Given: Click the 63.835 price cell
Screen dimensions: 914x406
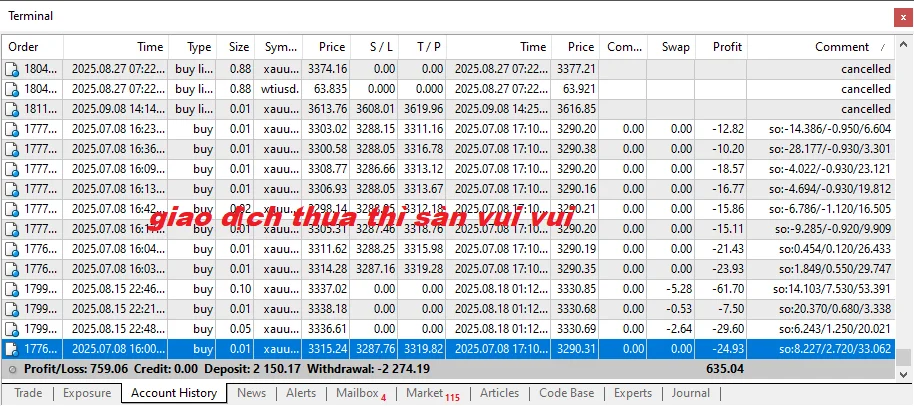Looking at the screenshot, I should [x=326, y=89].
